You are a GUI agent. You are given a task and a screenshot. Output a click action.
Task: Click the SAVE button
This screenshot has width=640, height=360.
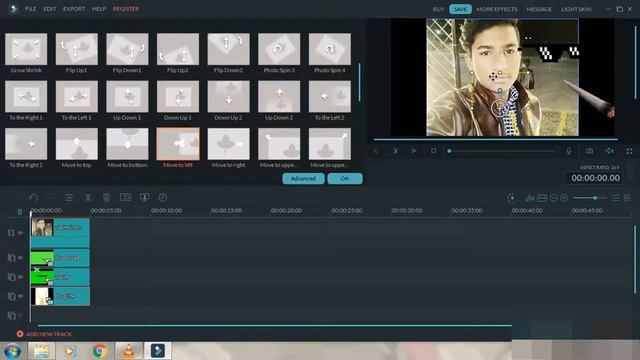click(x=460, y=9)
